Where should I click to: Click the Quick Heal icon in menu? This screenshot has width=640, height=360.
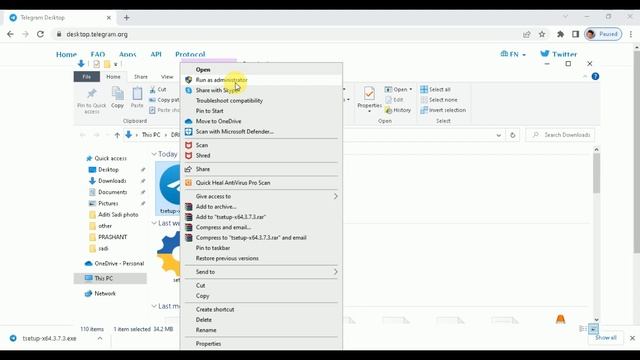point(188,183)
